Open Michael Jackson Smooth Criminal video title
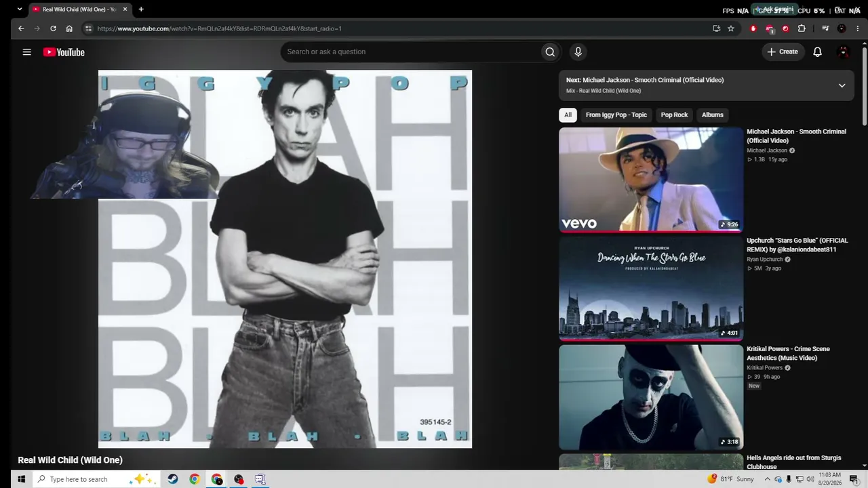 pos(796,136)
